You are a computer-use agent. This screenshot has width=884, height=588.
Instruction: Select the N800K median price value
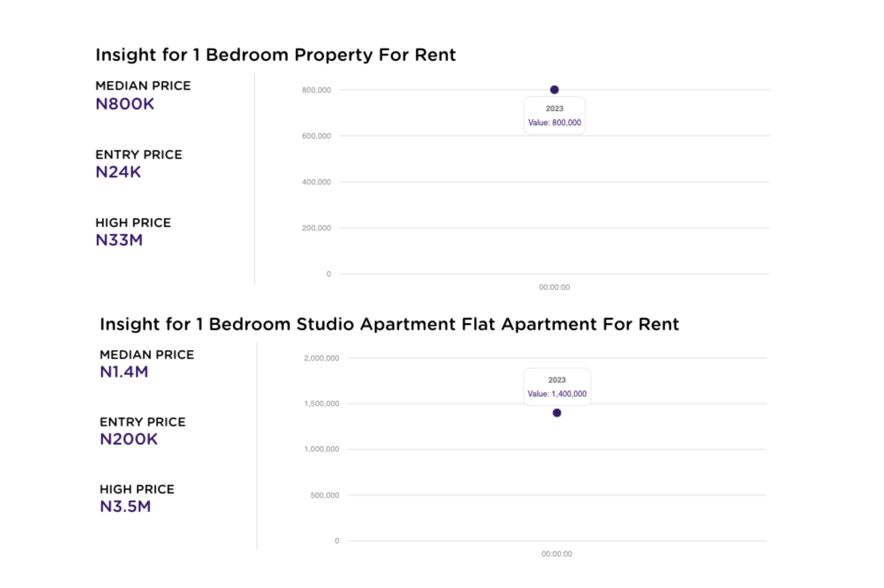(125, 104)
